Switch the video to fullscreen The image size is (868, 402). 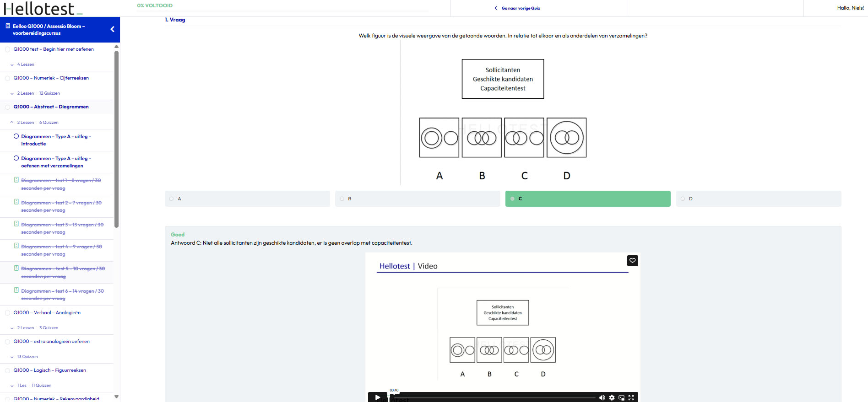coord(631,397)
